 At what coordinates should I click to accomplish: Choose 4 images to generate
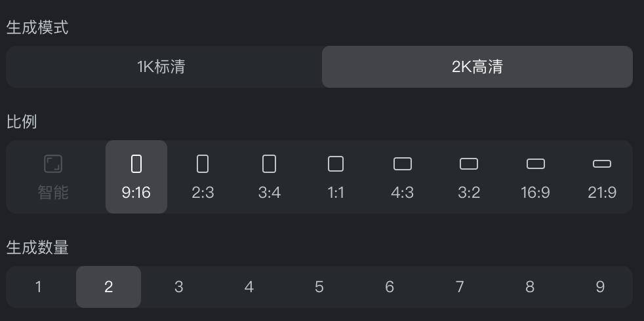coord(249,287)
